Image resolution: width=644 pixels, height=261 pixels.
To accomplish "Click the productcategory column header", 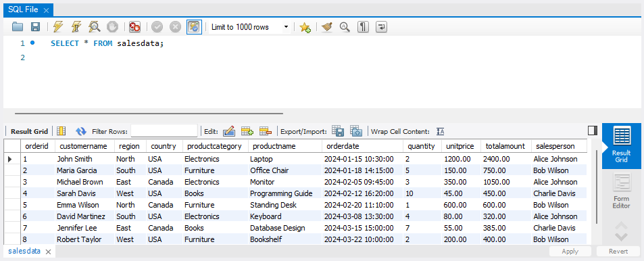I will click(215, 146).
